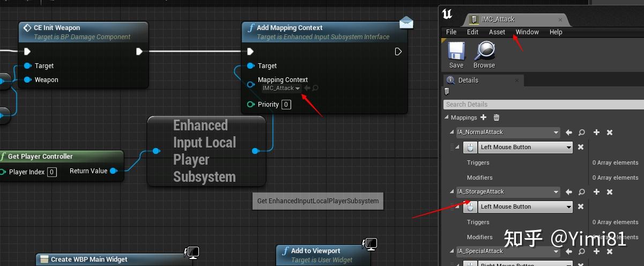644x266 pixels.
Task: Add key binding to IA_StorageAttack
Action: [596, 192]
